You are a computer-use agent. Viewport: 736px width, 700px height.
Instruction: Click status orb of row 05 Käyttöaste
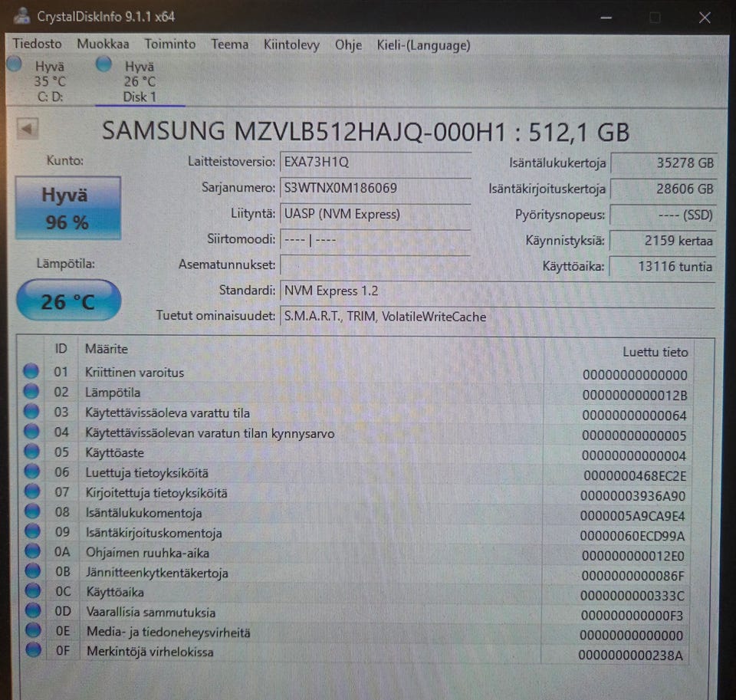click(32, 451)
